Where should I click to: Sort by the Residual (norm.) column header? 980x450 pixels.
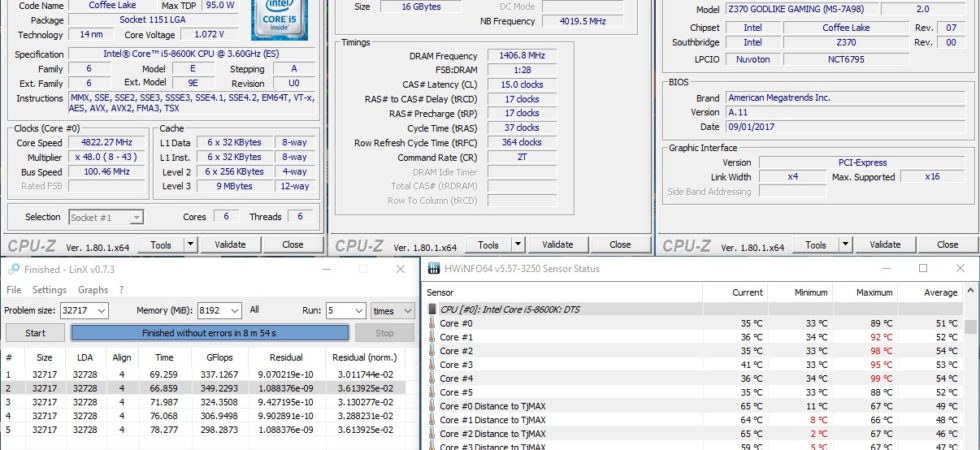click(x=365, y=358)
